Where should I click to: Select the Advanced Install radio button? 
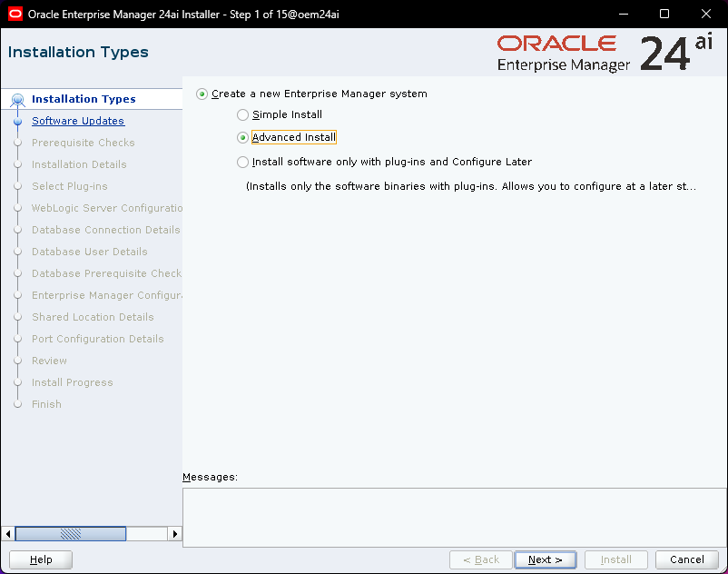242,138
